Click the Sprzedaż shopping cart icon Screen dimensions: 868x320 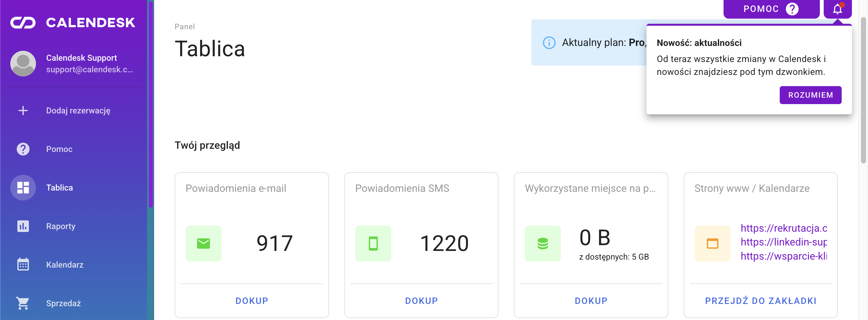point(23,303)
